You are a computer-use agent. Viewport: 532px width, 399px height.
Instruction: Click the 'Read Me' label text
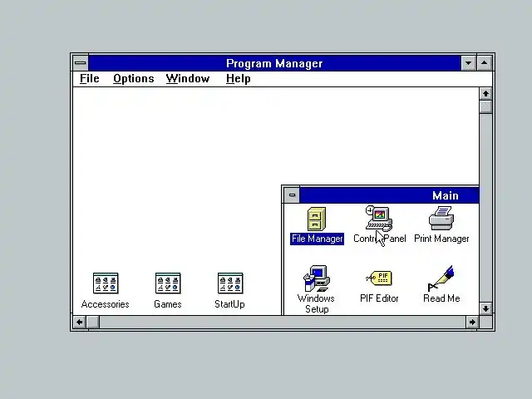pyautogui.click(x=441, y=298)
